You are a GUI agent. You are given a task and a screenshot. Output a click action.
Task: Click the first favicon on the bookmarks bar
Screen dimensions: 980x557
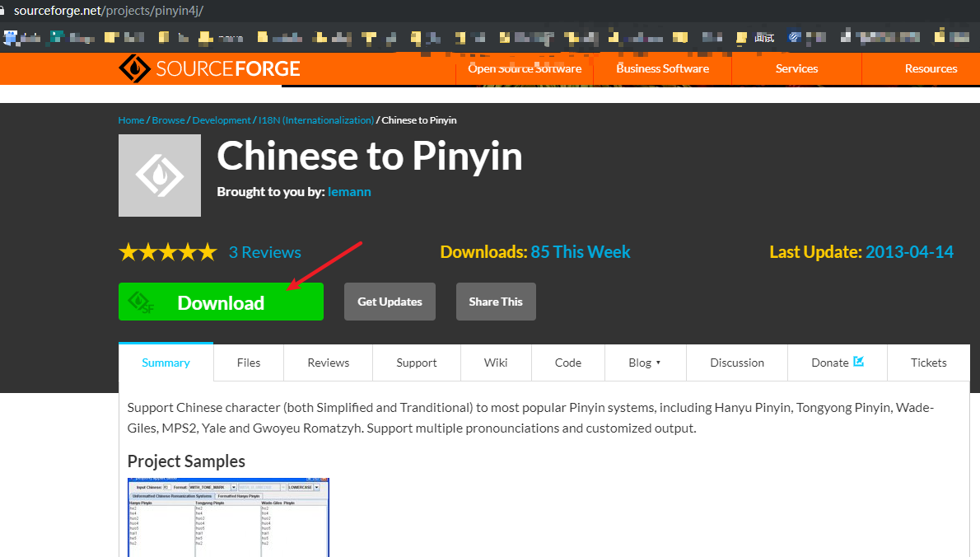[9, 37]
